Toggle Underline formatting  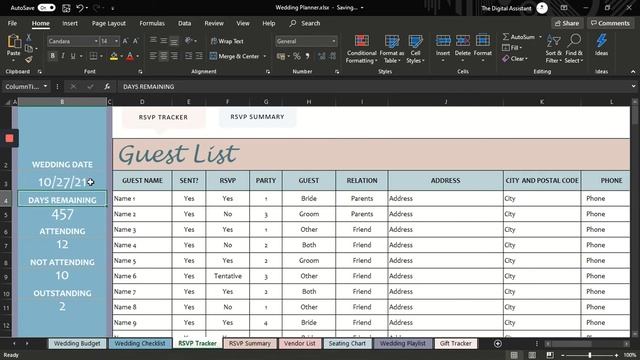pyautogui.click(x=73, y=56)
